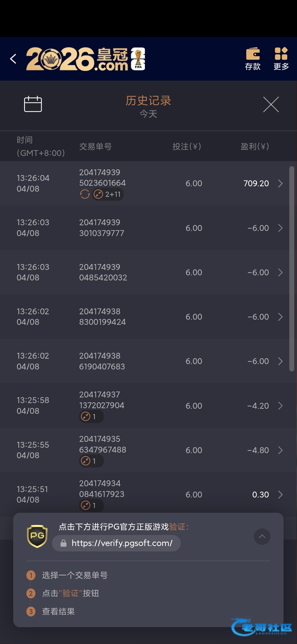Collapse the PG verification panel

pyautogui.click(x=262, y=536)
